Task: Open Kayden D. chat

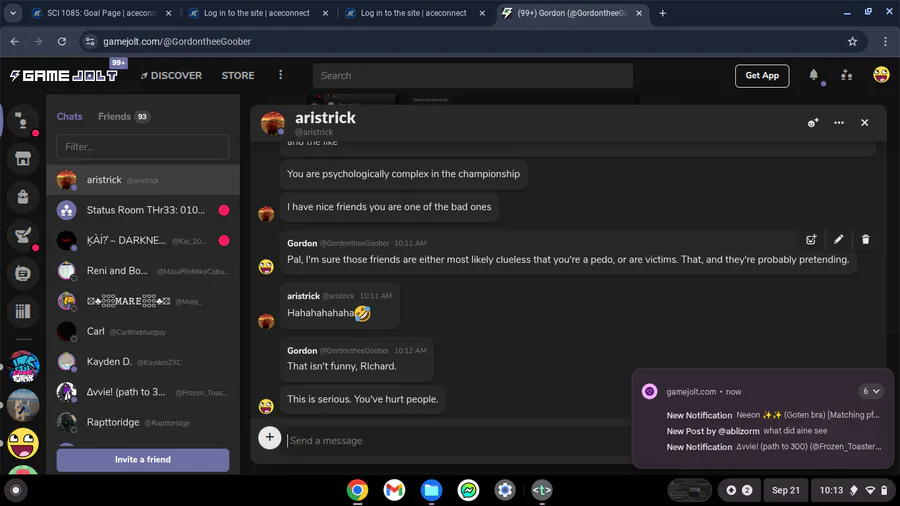Action: (x=142, y=362)
